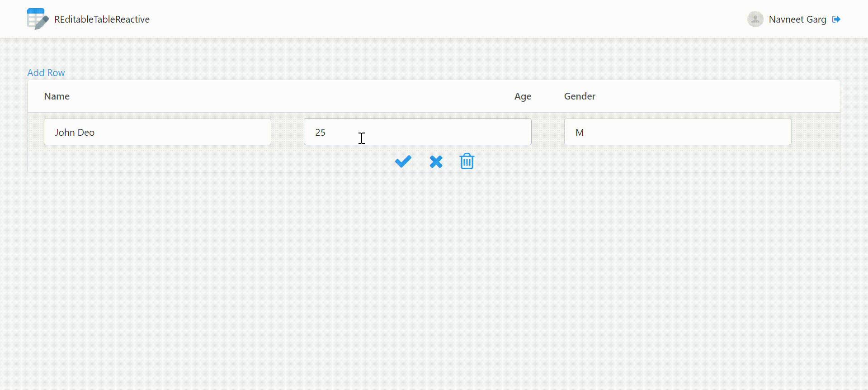Click the Name column header

coord(57,96)
